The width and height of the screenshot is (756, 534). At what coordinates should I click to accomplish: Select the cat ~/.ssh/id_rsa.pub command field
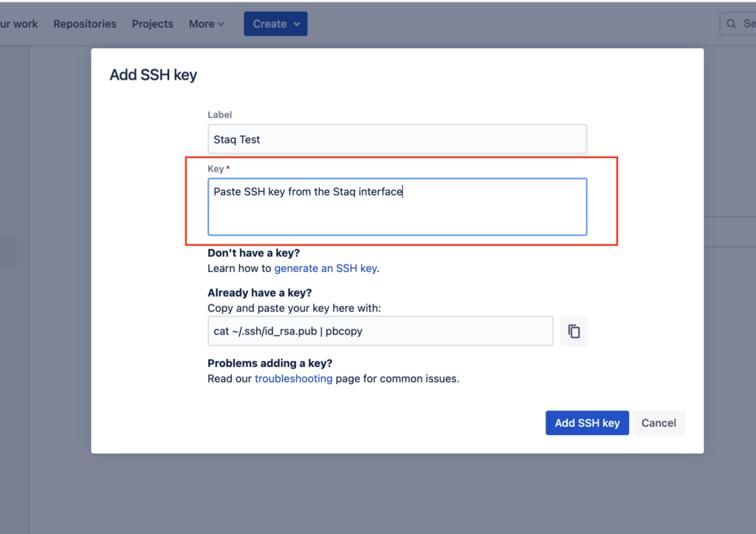[380, 331]
